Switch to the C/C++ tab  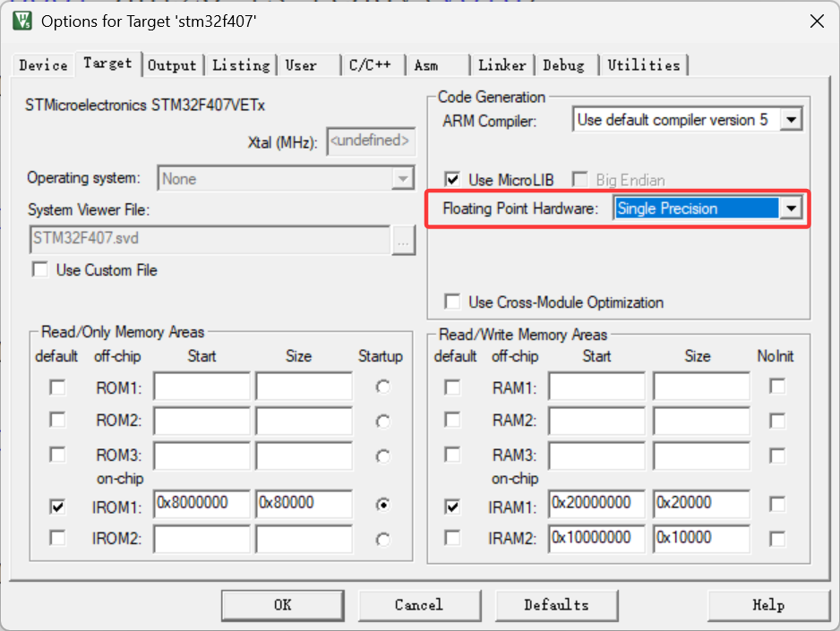tap(373, 65)
